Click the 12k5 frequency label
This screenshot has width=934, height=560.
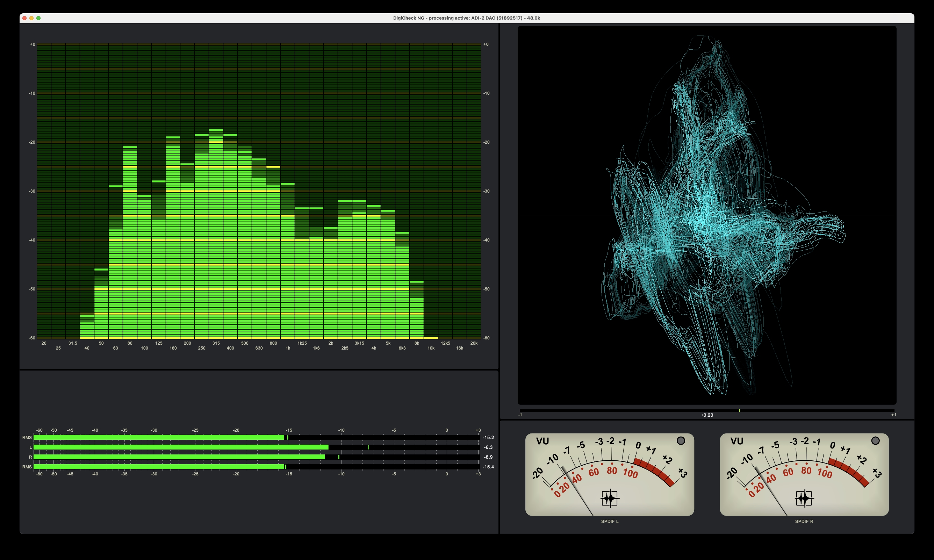[x=445, y=343]
